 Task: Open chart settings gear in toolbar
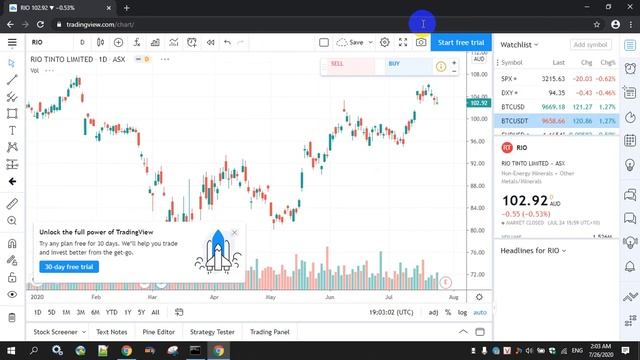(384, 42)
